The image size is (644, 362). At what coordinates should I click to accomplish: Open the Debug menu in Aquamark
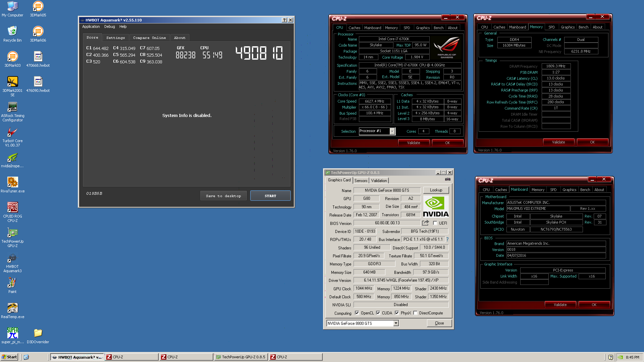coord(109,27)
